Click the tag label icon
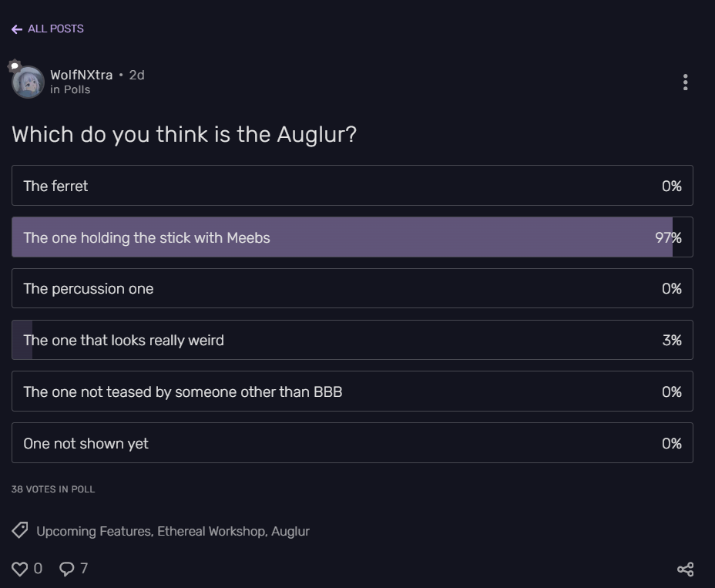 click(20, 530)
